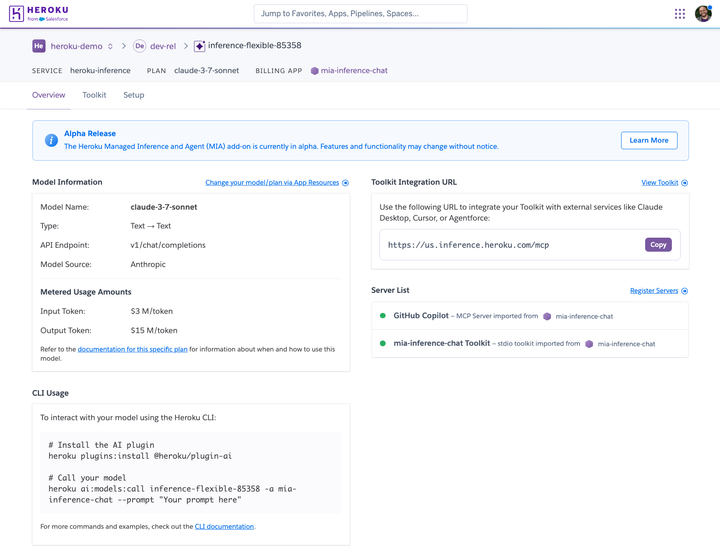Click the He team badge icon
The image size is (720, 555).
coord(39,46)
